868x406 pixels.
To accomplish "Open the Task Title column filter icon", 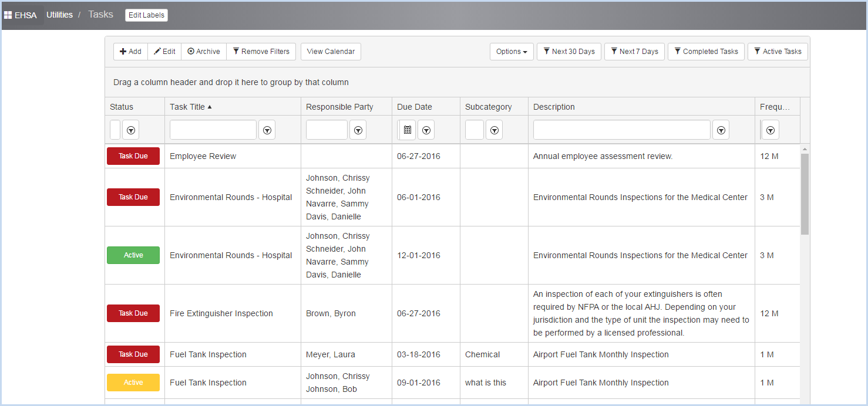I will (x=267, y=129).
